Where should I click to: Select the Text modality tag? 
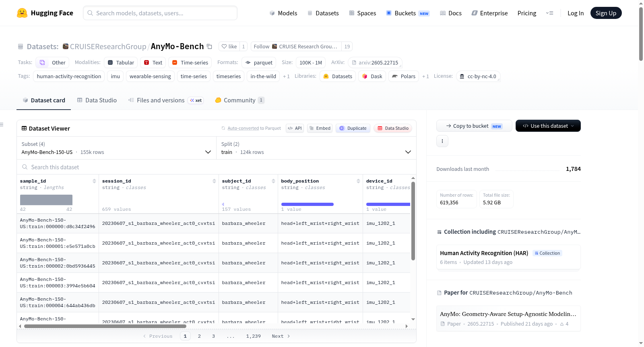(153, 62)
